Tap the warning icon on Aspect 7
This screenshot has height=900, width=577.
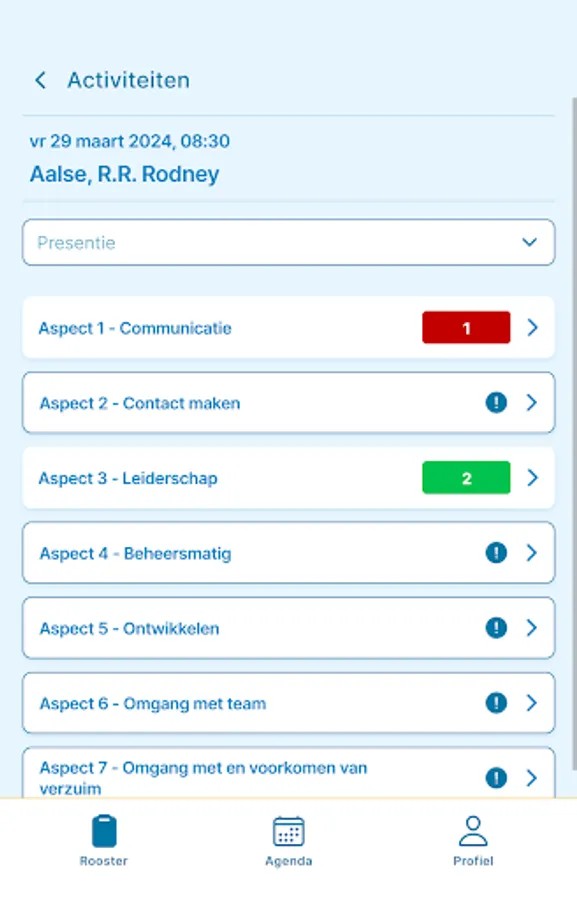coord(496,776)
